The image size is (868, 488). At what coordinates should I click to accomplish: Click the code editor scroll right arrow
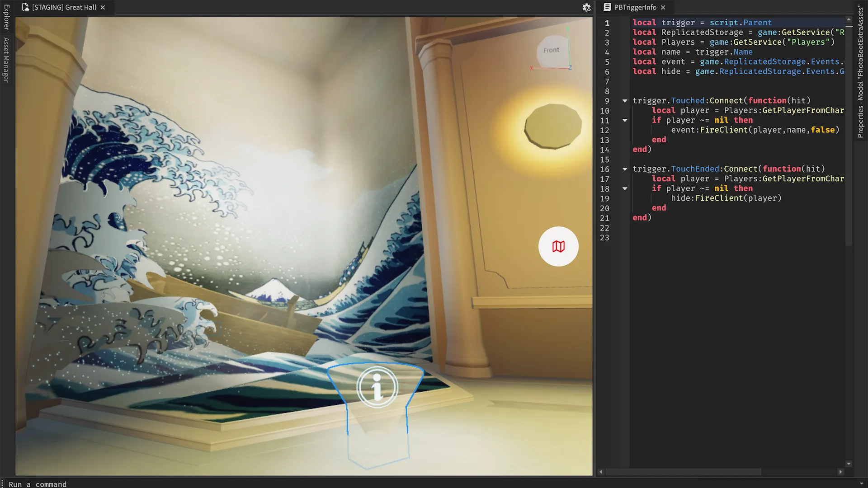(840, 472)
